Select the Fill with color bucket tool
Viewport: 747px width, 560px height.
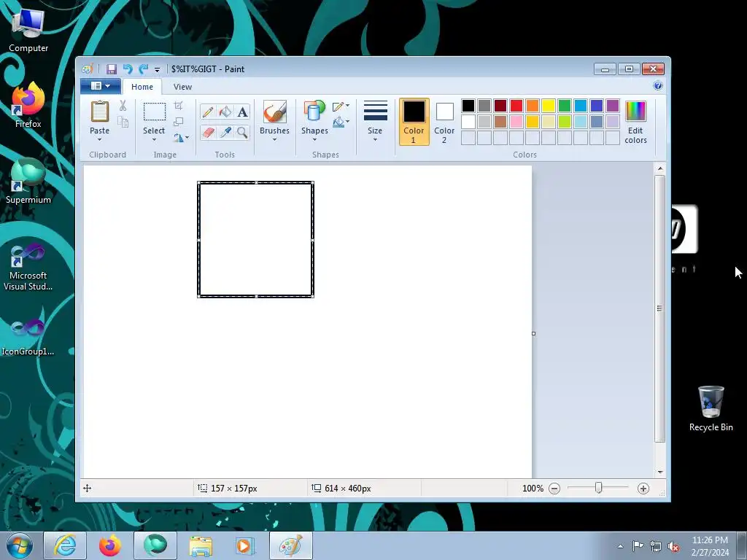[x=225, y=112]
